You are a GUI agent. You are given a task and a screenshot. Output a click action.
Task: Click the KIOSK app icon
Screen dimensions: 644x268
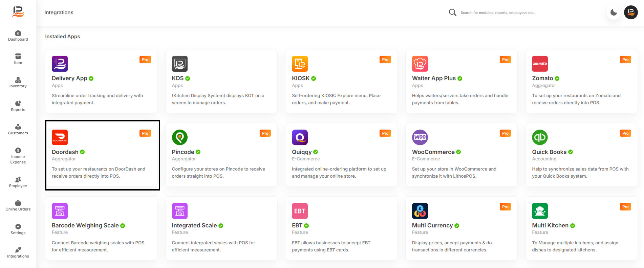coord(300,64)
